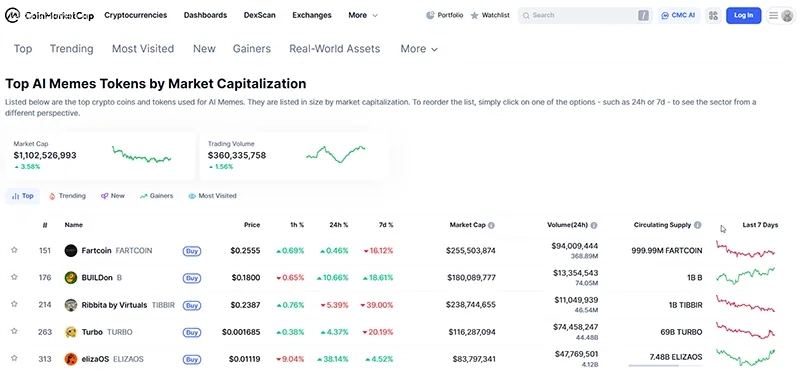Click the CoinMarketCap logo
This screenshot has height=371, width=800.
pyautogui.click(x=49, y=15)
